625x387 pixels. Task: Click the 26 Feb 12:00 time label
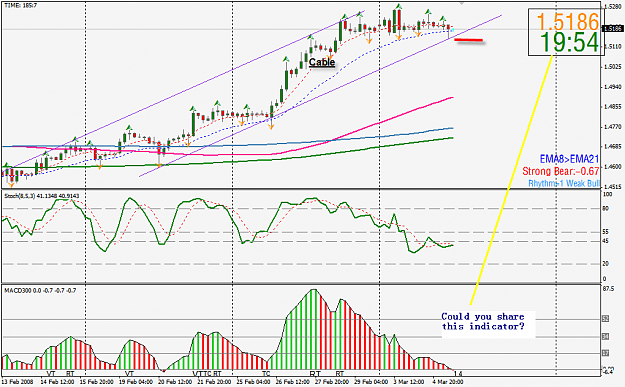(x=292, y=381)
